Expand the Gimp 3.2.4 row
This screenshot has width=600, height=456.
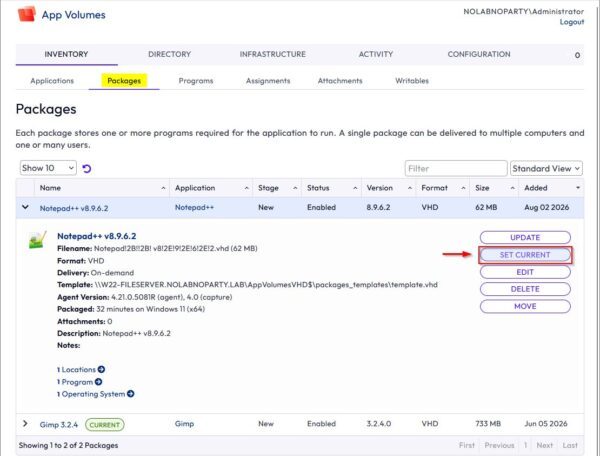(25, 423)
